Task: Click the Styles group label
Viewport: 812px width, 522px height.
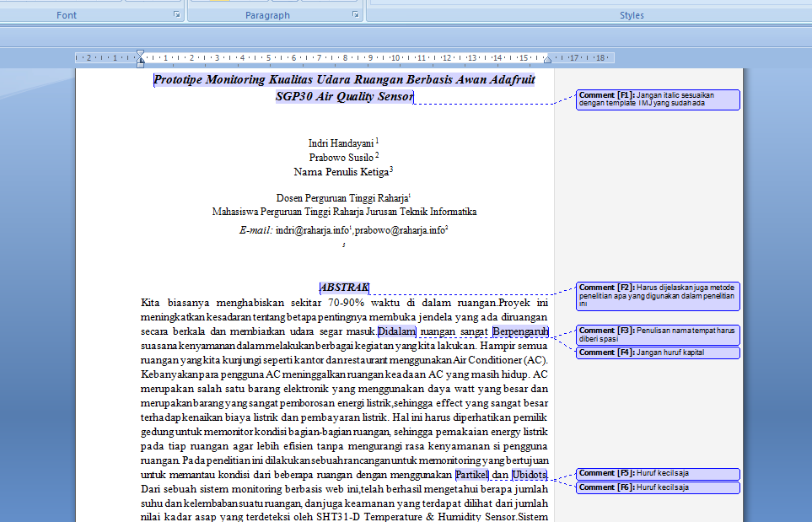Action: pos(632,15)
